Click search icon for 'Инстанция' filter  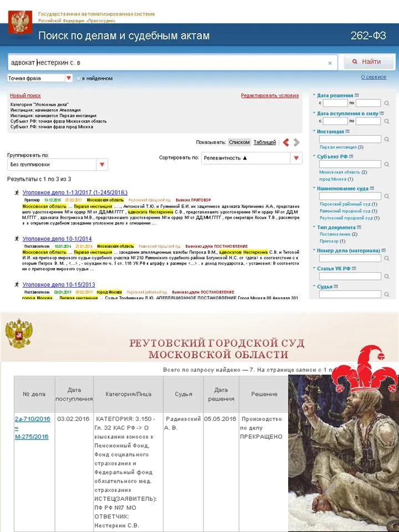pyautogui.click(x=386, y=139)
